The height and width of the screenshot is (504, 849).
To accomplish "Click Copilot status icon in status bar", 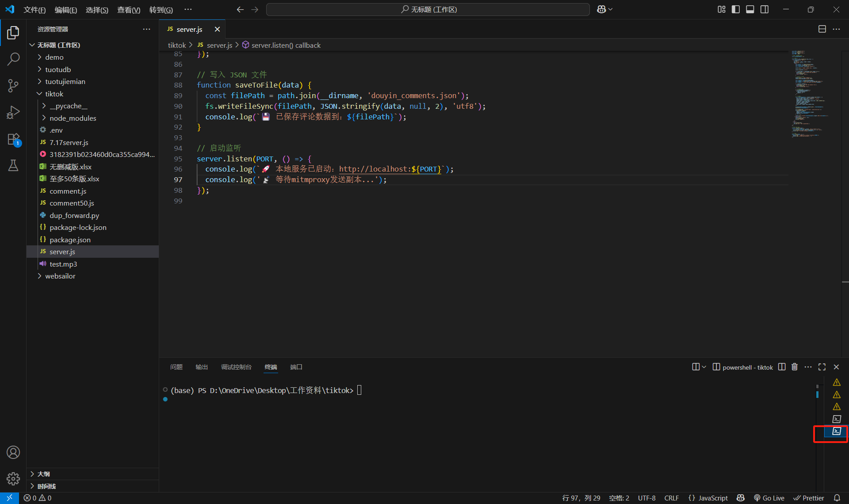I will pos(741,498).
